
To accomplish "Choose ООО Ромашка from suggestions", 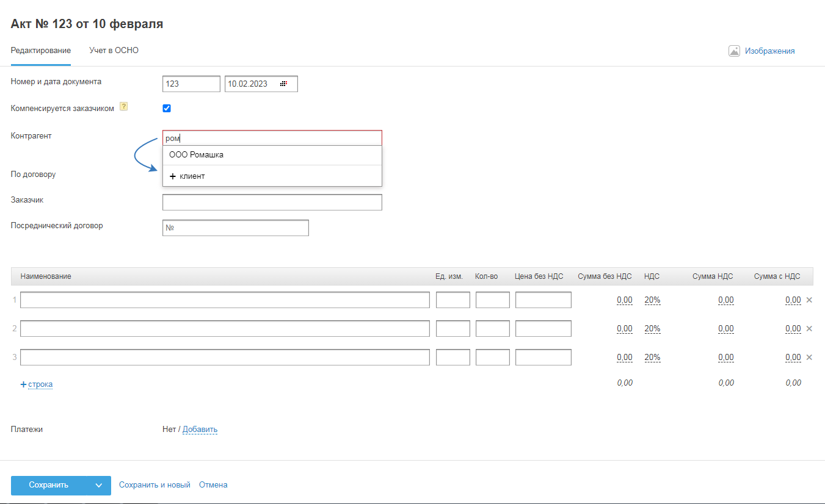I will pyautogui.click(x=197, y=155).
